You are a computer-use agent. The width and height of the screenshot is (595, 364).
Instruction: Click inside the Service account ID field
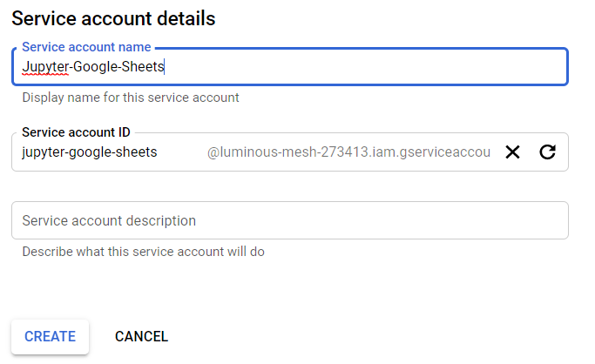point(290,152)
